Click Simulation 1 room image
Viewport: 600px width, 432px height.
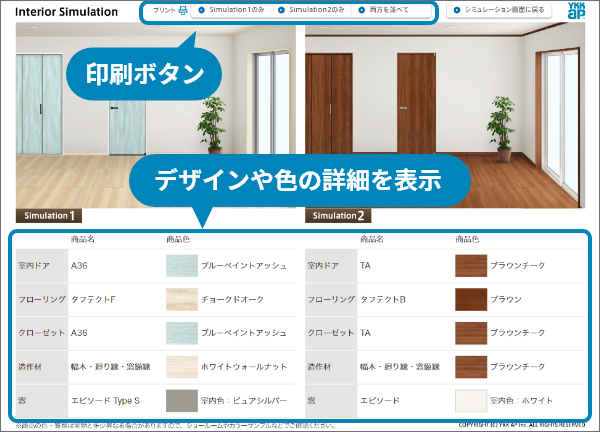(x=156, y=115)
